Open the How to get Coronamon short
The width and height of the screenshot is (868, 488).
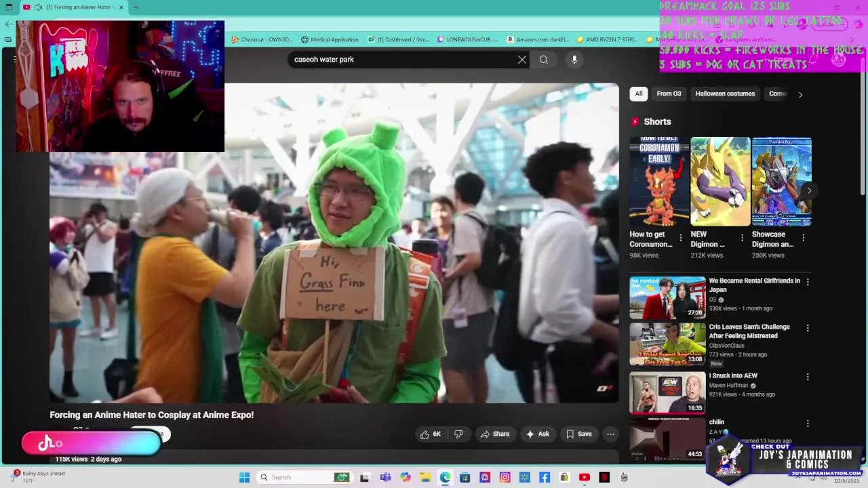pos(659,182)
